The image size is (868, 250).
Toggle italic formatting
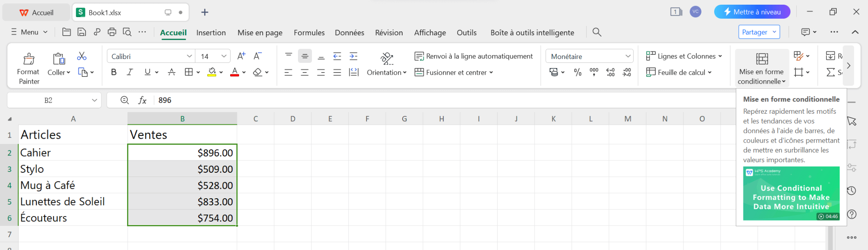coord(130,72)
